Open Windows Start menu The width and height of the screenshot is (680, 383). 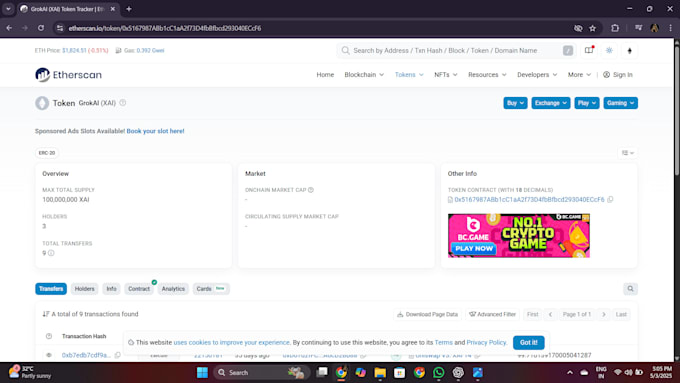[202, 373]
